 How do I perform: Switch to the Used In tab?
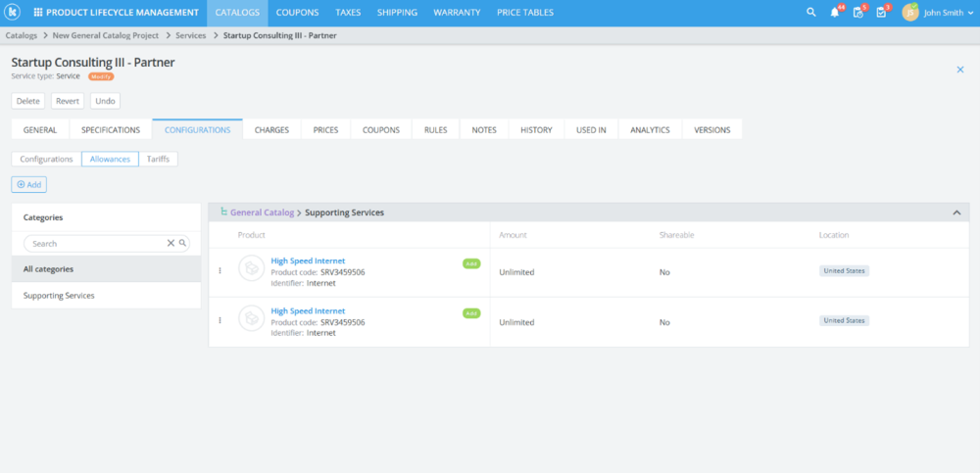[x=591, y=130]
